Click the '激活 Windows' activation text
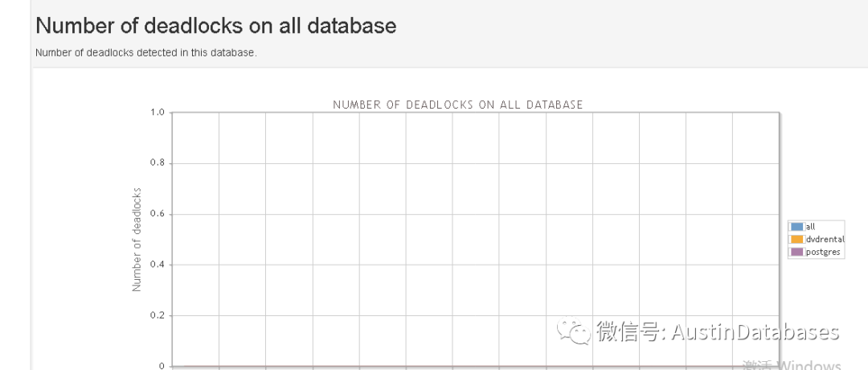 tap(792, 364)
